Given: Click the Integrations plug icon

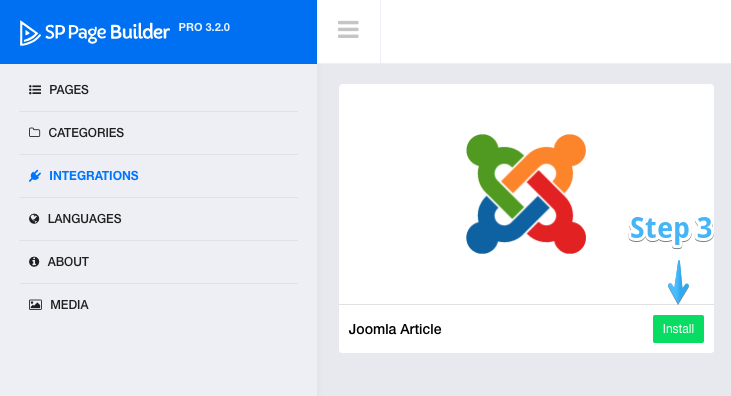Looking at the screenshot, I should tap(34, 176).
